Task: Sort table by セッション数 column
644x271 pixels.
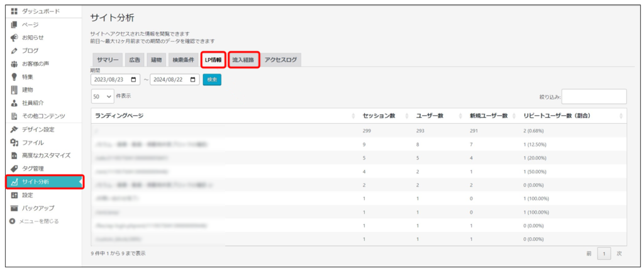Action: pos(379,116)
